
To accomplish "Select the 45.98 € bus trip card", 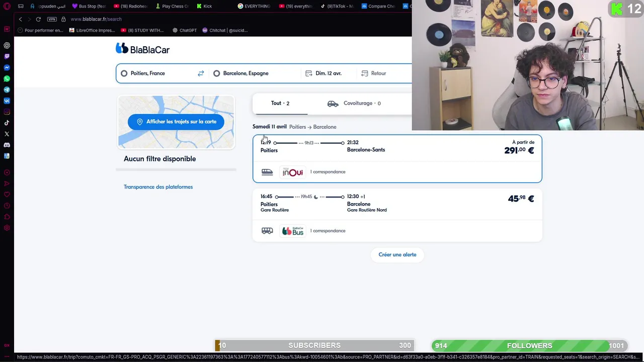I will coord(397,215).
